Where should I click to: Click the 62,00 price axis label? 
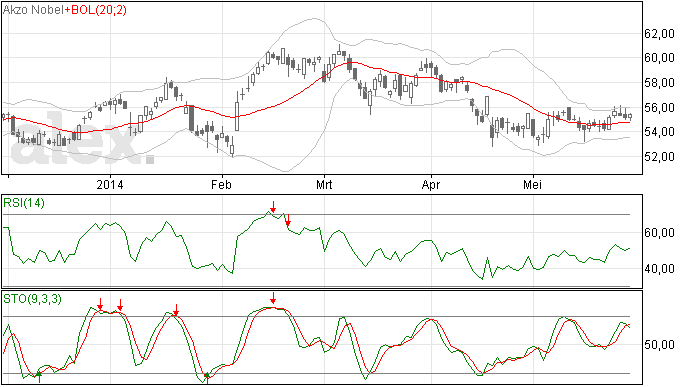click(659, 33)
